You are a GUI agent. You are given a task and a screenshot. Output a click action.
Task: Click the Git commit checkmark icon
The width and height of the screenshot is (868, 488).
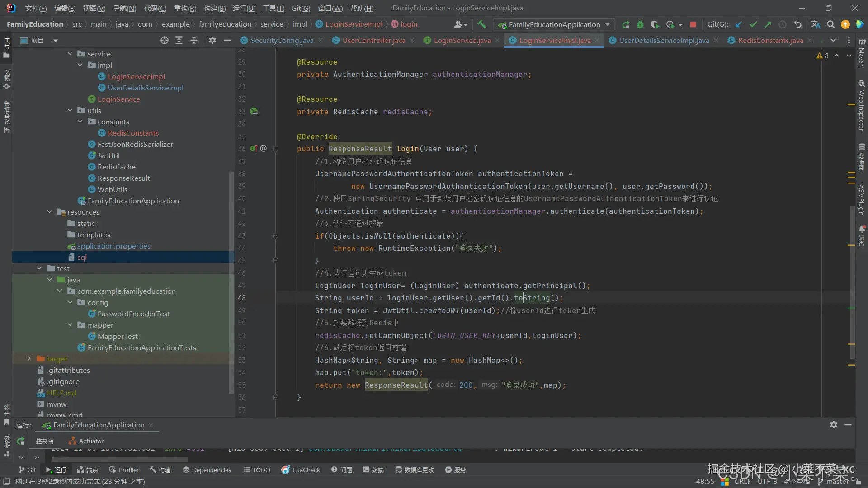point(753,24)
